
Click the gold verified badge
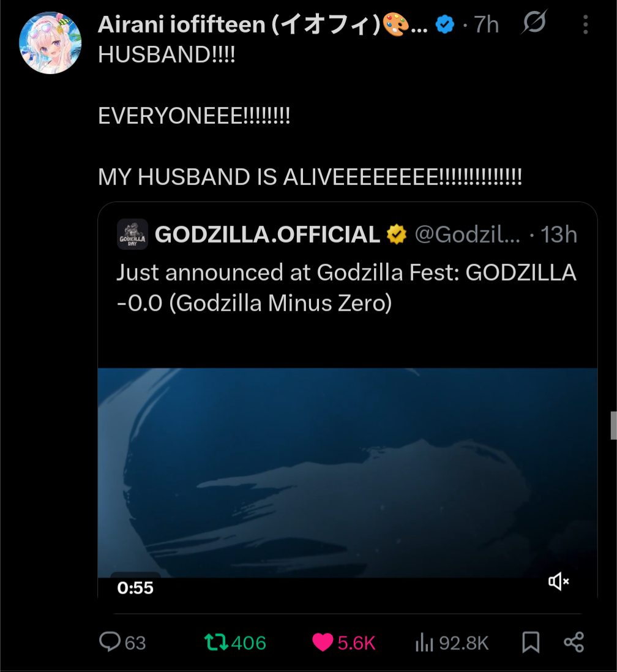[x=397, y=235]
